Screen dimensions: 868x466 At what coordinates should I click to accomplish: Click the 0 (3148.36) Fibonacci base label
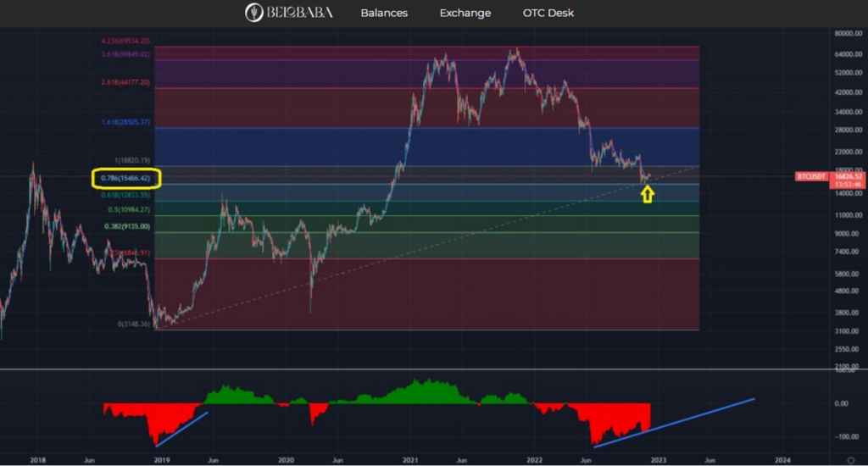[132, 325]
